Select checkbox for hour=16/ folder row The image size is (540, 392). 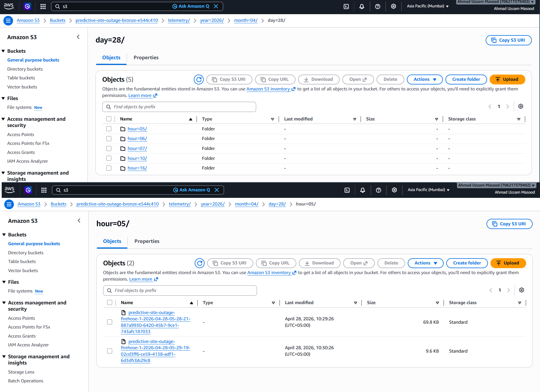pyautogui.click(x=109, y=168)
